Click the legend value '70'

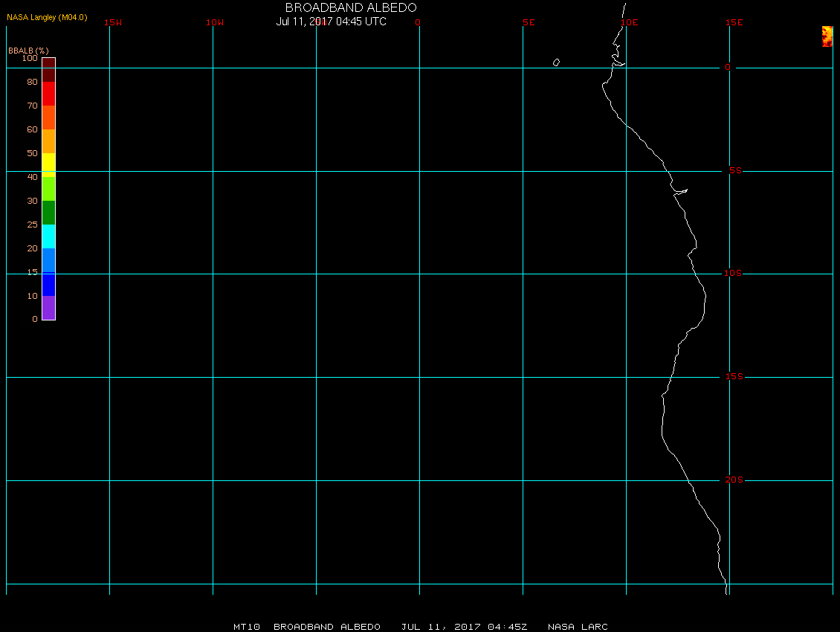(x=32, y=106)
